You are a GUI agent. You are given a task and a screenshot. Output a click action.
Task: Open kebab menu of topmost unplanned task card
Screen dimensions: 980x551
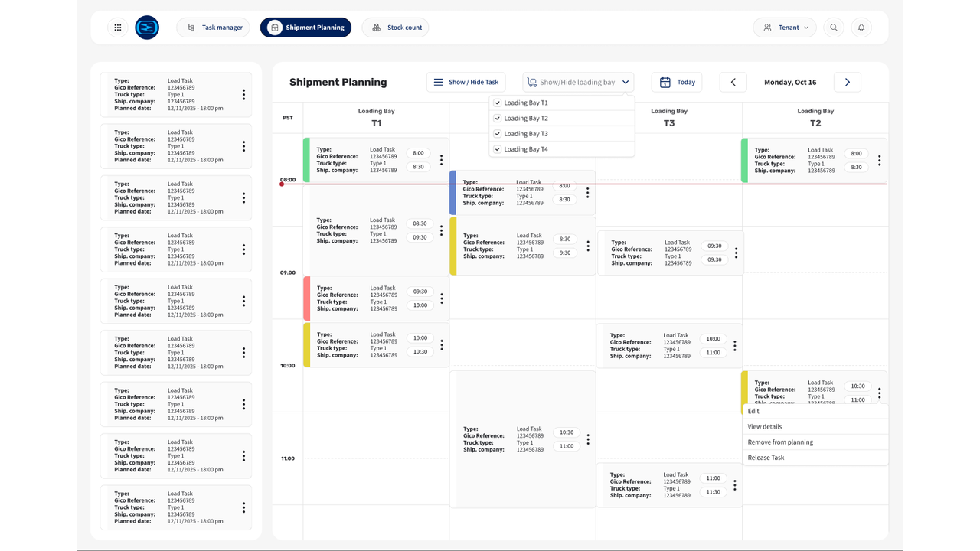tap(243, 95)
